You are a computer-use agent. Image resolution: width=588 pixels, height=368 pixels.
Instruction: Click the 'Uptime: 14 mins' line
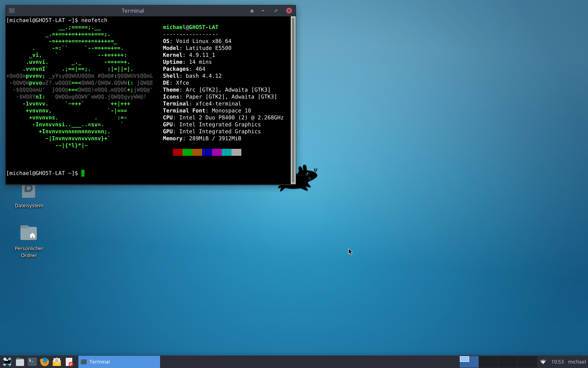pyautogui.click(x=187, y=62)
